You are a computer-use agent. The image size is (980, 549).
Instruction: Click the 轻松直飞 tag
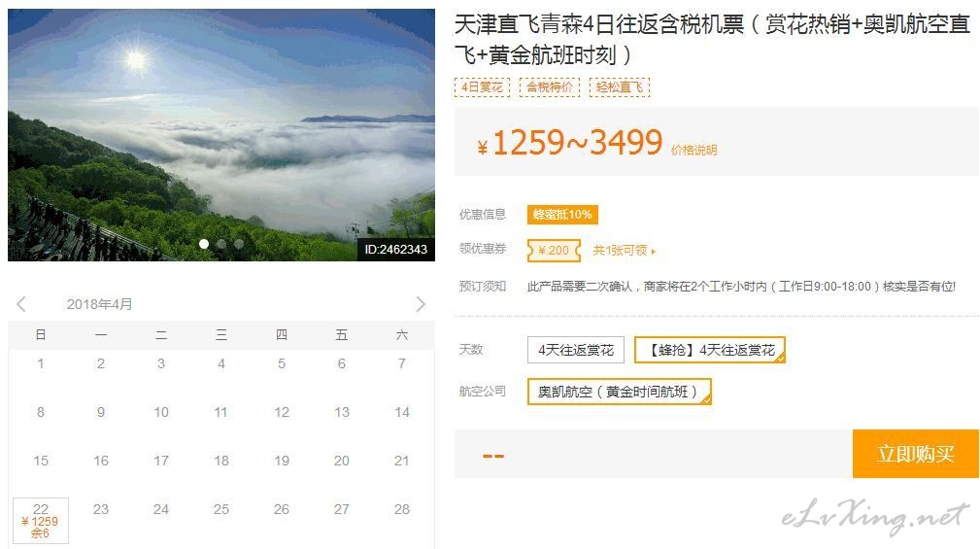(620, 86)
